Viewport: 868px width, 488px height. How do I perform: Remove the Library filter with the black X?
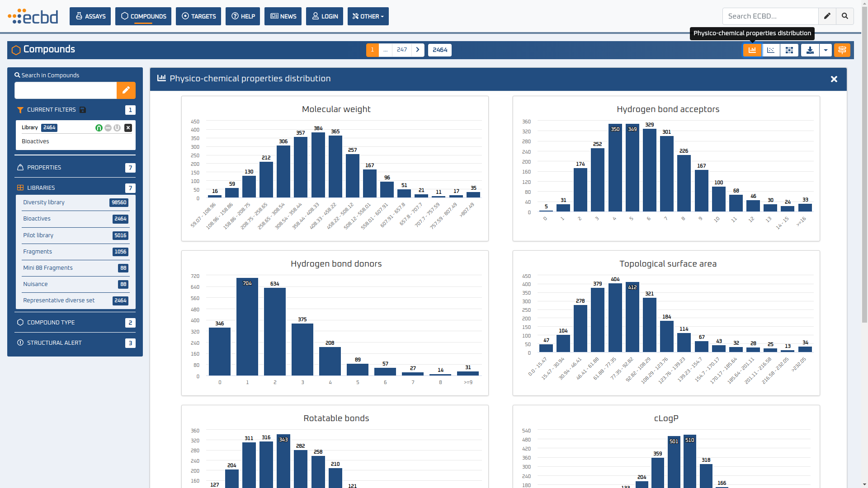click(128, 128)
